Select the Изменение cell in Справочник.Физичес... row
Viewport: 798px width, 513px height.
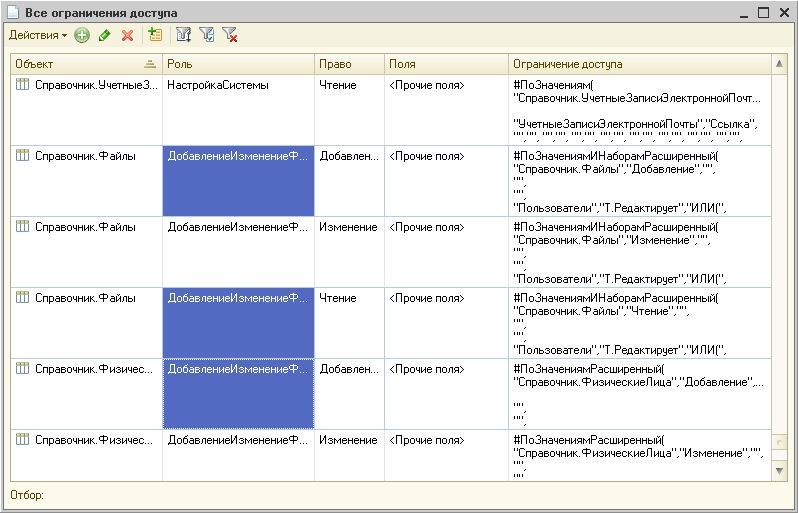tap(349, 455)
